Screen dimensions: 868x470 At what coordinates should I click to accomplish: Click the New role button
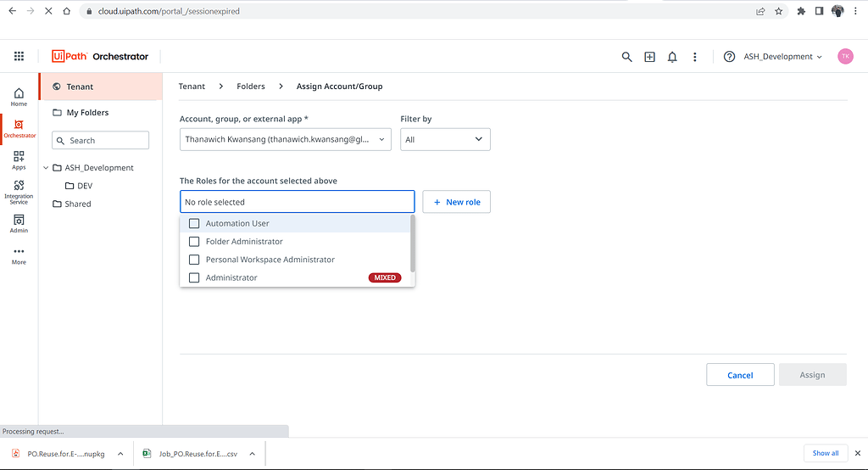click(456, 202)
